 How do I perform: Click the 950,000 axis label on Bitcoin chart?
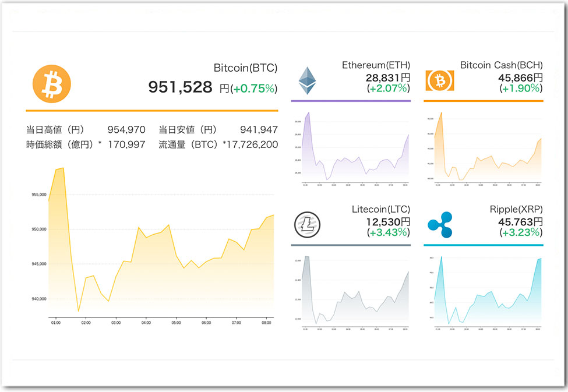tap(39, 229)
